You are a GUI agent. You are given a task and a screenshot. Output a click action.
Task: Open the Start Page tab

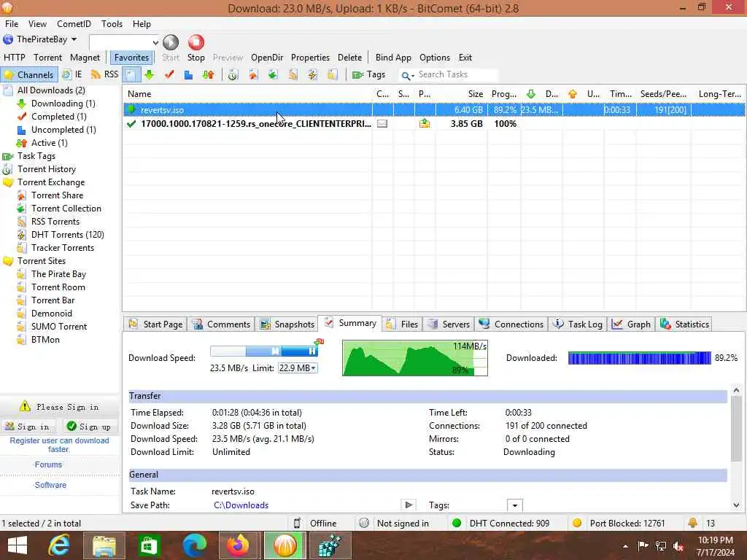(x=155, y=324)
